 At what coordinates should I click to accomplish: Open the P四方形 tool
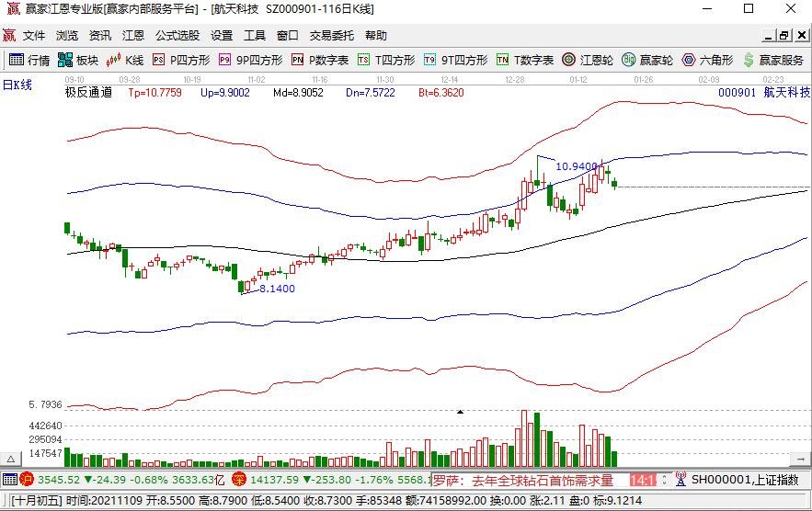pos(181,60)
